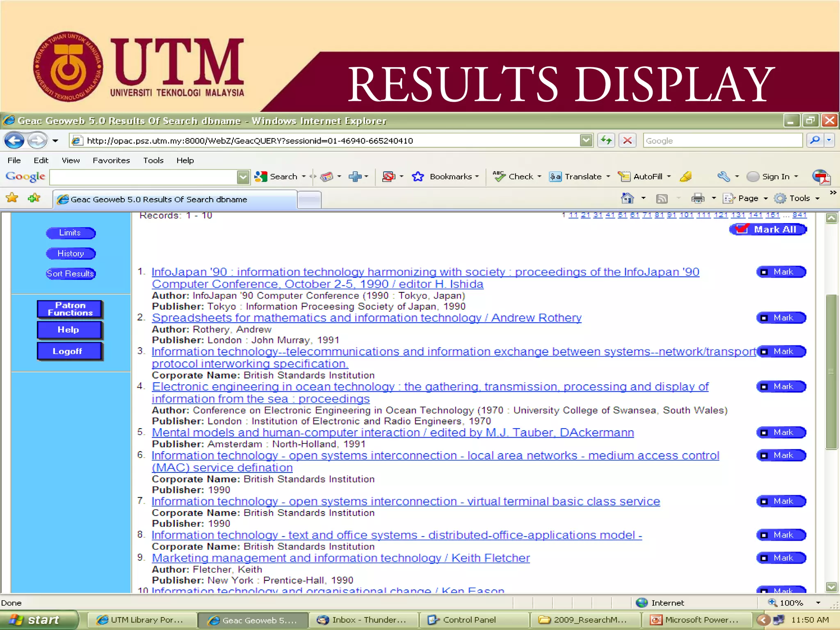The image size is (840, 630).
Task: Click the vertical scrollbar thumb
Action: [831, 372]
